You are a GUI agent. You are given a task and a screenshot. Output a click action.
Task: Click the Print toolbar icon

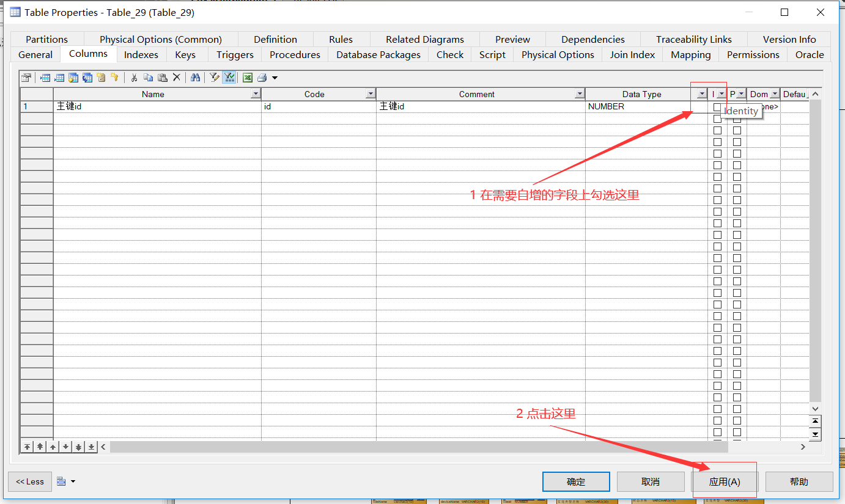262,78
